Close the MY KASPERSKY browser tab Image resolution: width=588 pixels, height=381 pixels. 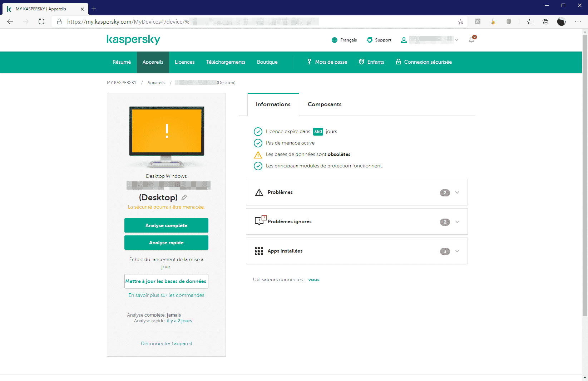click(82, 9)
